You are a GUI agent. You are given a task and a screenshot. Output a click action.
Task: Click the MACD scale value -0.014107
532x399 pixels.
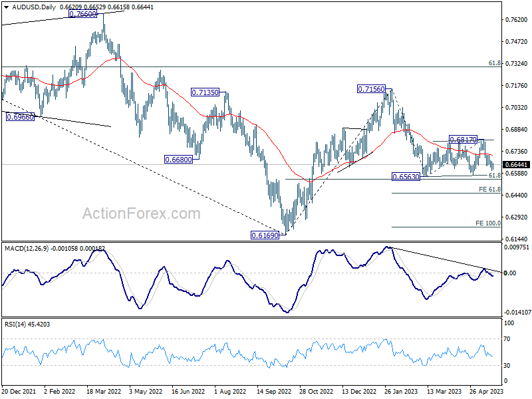point(517,313)
